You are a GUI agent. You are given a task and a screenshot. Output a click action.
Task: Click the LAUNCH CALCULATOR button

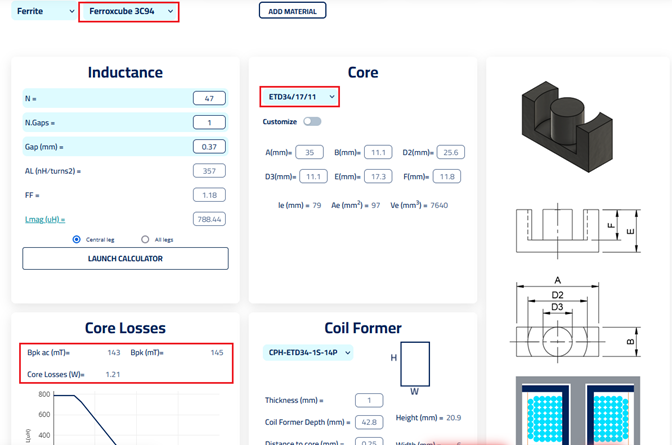(x=125, y=259)
